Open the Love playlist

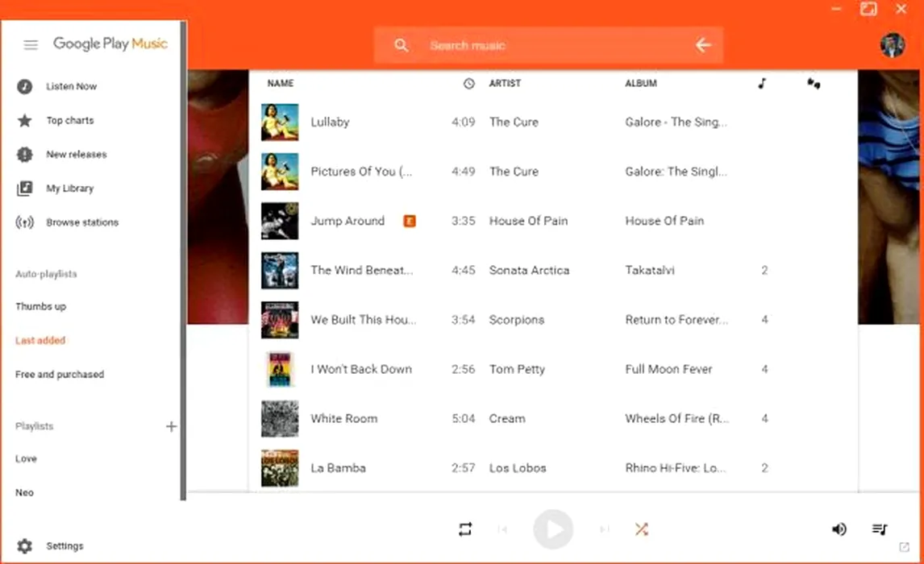click(x=26, y=458)
